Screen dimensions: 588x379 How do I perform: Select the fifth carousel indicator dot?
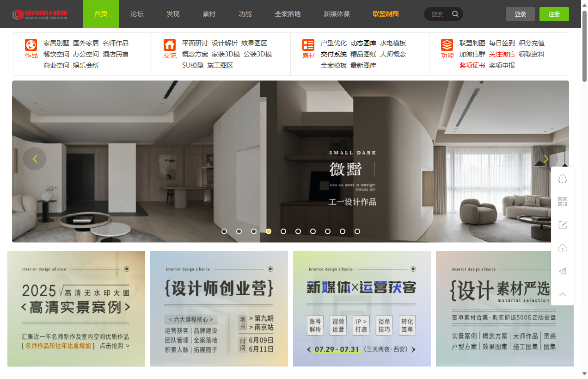click(283, 231)
